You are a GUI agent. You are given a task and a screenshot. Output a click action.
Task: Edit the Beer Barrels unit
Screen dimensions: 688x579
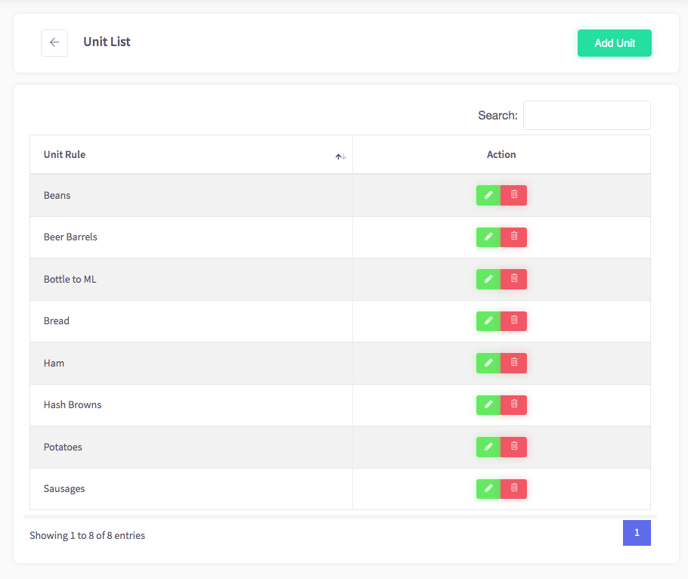[488, 237]
